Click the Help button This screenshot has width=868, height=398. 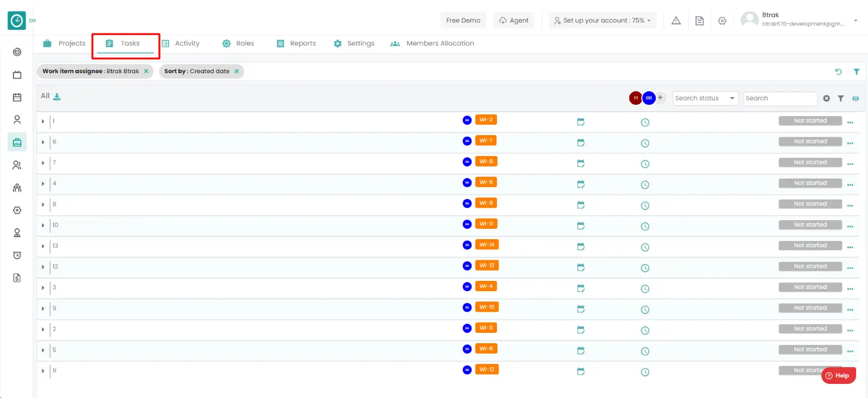[838, 375]
